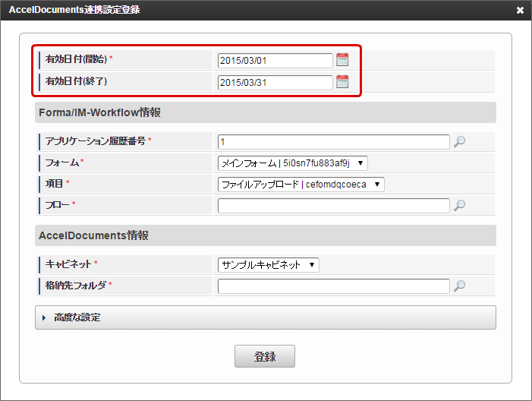
Task: Click the empty 格納先フォルダ input field
Action: click(x=333, y=286)
